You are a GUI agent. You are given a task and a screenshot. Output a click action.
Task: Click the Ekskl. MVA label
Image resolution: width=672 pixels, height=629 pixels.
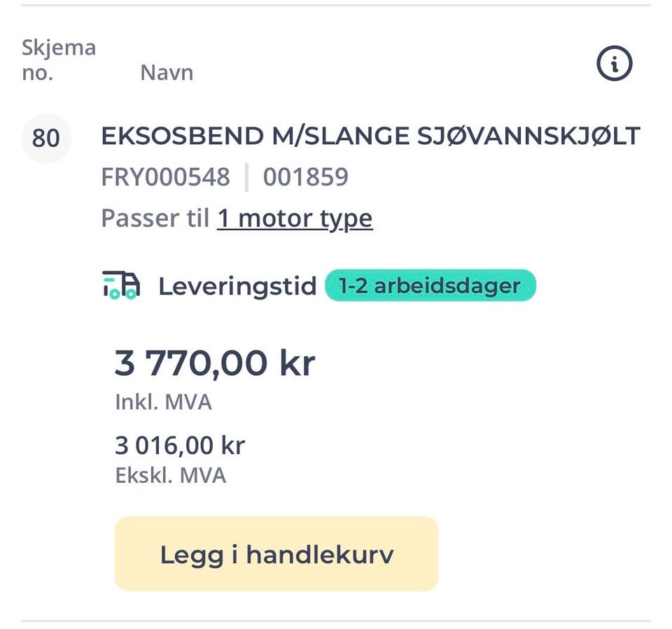click(170, 476)
